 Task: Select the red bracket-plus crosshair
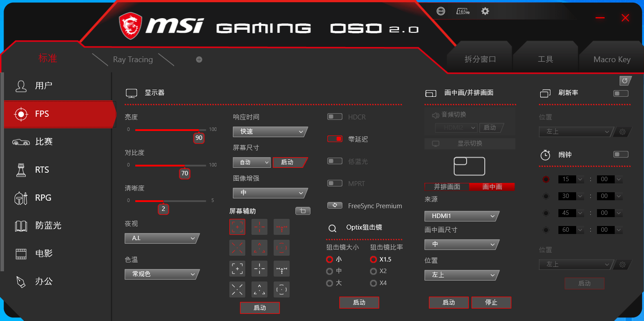coord(237,227)
